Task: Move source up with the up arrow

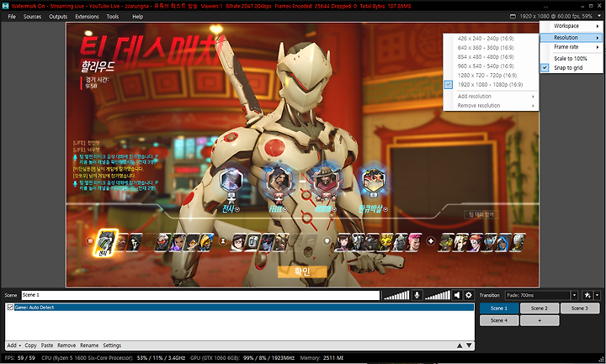Action: pos(460,346)
